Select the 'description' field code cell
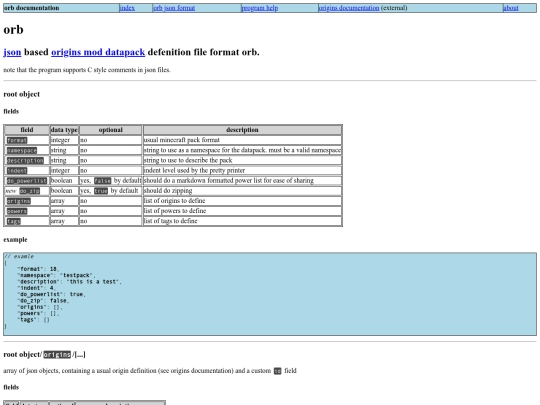Image resolution: width=540 pixels, height=405 pixels. pyautogui.click(x=25, y=160)
